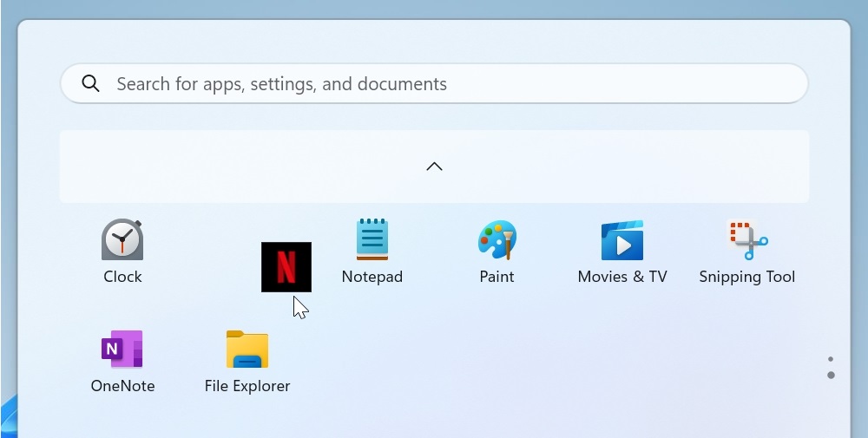Click the magnifying glass search icon
868x438 pixels.
coord(90,84)
